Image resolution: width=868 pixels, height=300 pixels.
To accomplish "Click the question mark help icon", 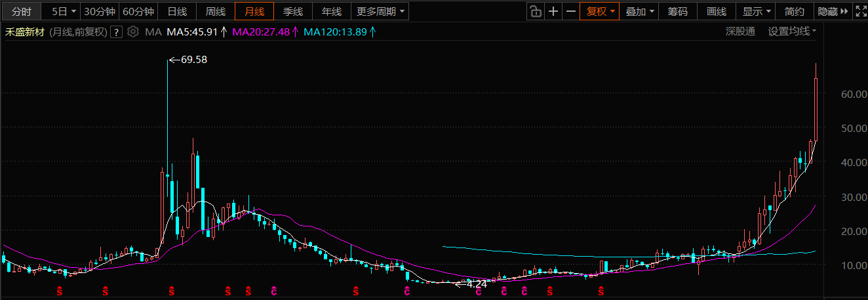I will pos(116,32).
